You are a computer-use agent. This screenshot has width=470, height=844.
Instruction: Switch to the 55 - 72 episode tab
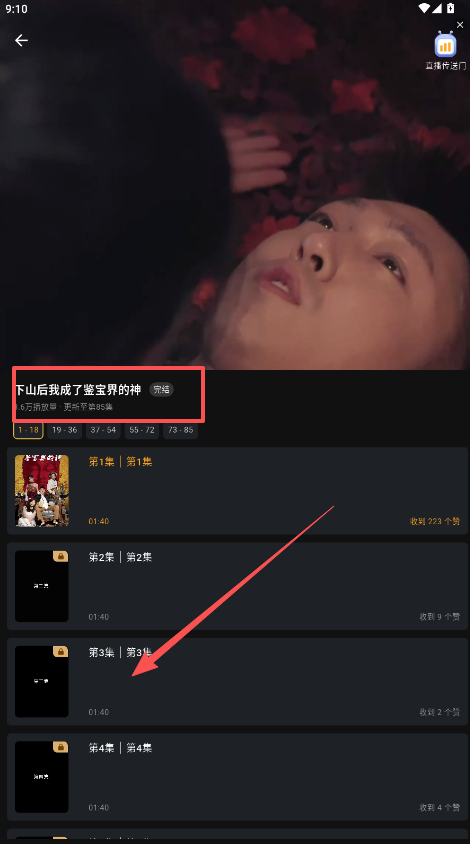(x=142, y=430)
